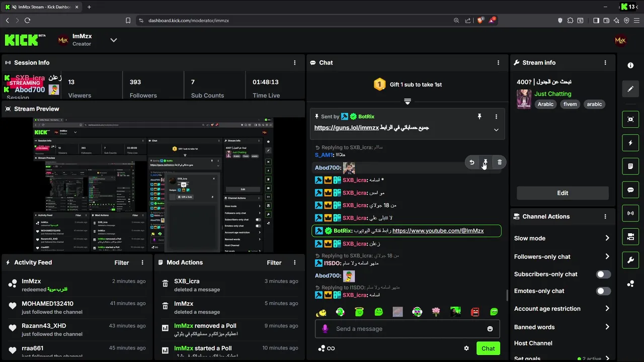Screen dimensions: 644x362
Task: Unpin the BotRix pinned message
Action: tap(479, 117)
